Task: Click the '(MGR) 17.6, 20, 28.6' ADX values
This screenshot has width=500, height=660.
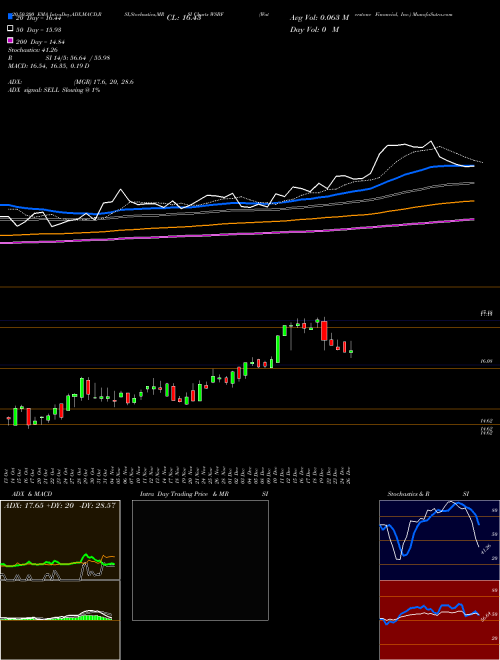Action: click(104, 82)
